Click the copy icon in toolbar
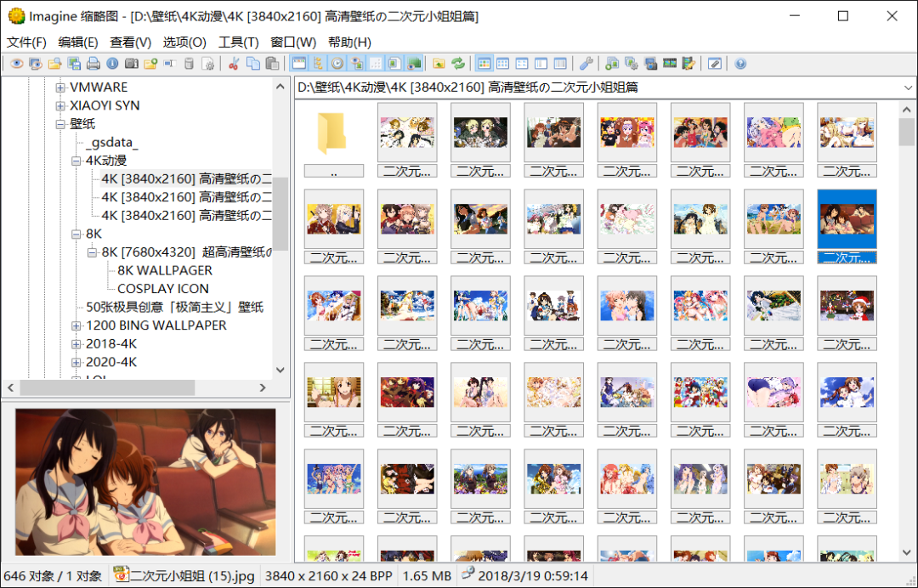Image resolution: width=918 pixels, height=588 pixels. [253, 64]
